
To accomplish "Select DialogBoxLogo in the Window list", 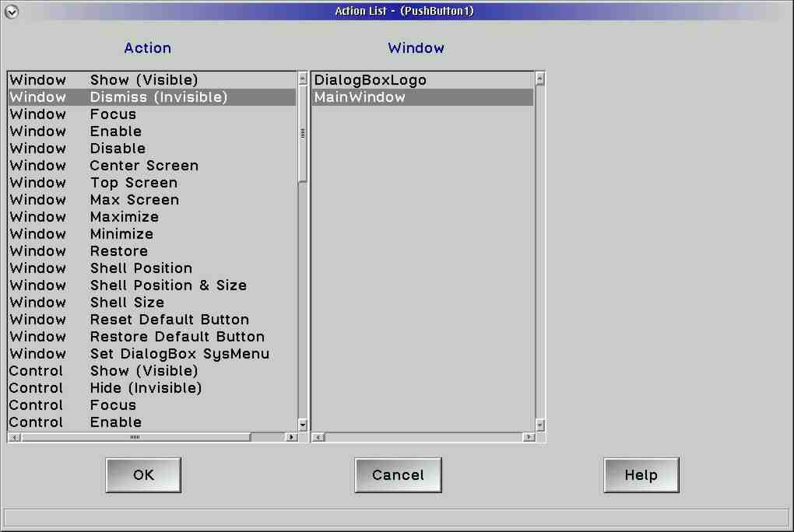I will [423, 80].
